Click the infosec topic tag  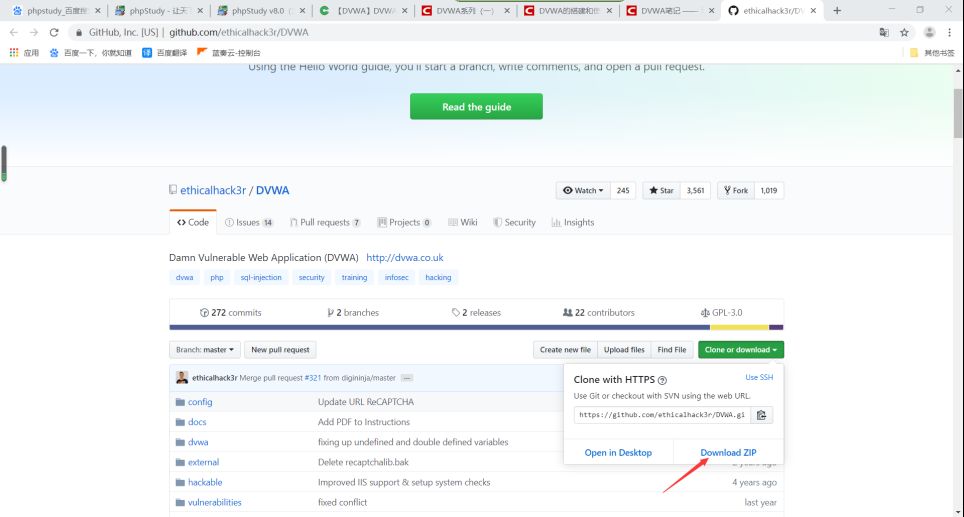[397, 278]
